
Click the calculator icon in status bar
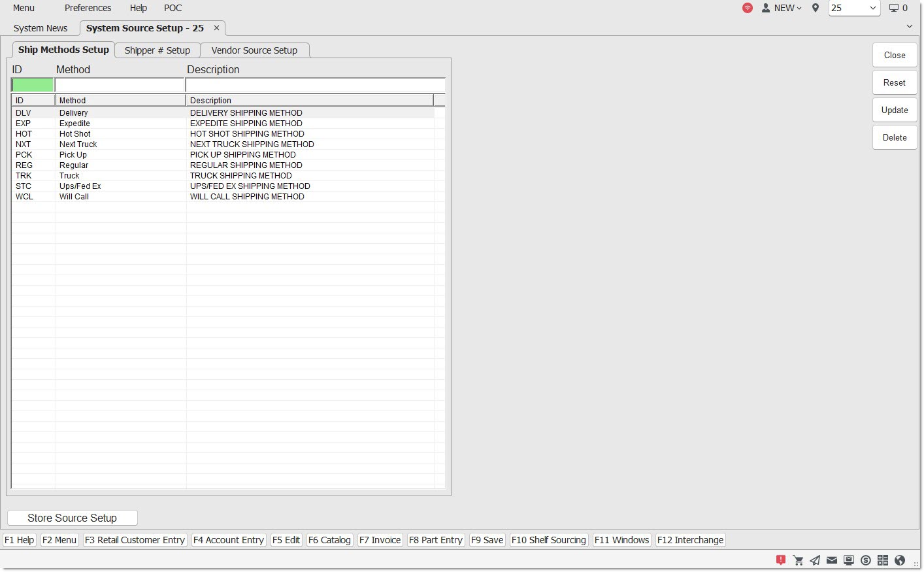883,560
